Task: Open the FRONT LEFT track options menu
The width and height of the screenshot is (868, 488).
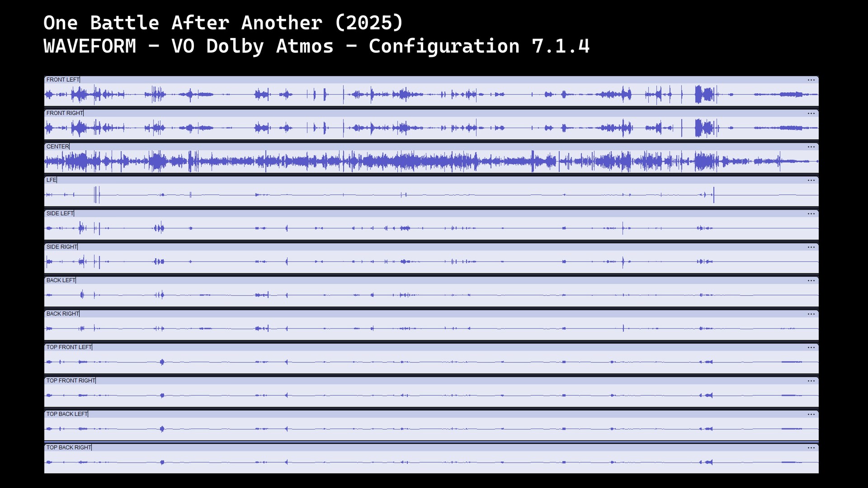Action: pyautogui.click(x=811, y=80)
